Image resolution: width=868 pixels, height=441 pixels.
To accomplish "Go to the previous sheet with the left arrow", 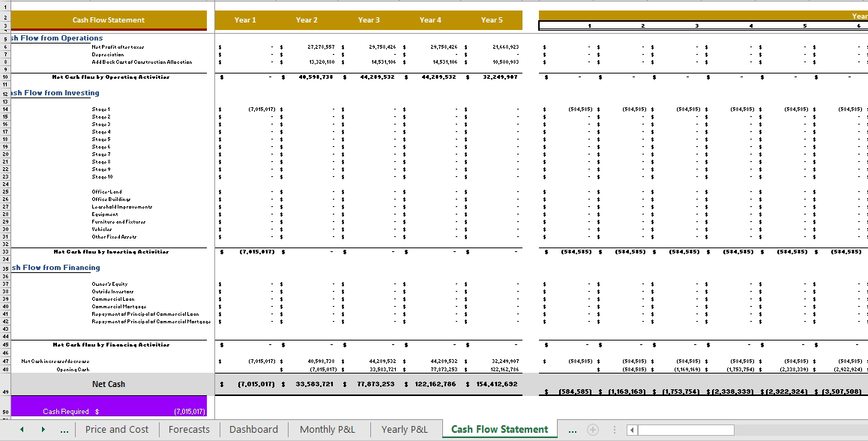I will 22,429.
